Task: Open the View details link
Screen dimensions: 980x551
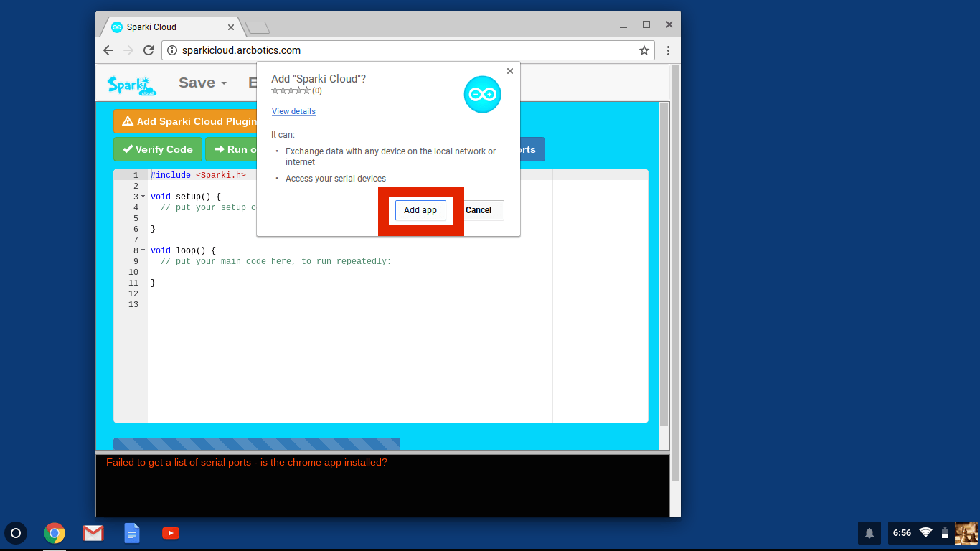Action: tap(293, 111)
